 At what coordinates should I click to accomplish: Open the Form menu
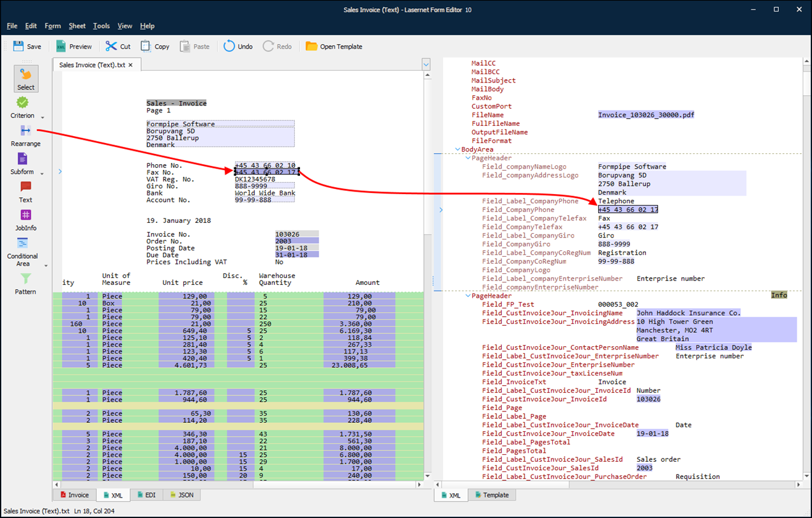53,26
